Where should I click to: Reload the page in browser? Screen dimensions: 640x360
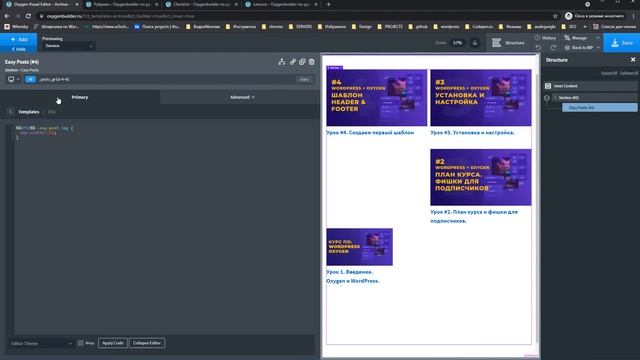coord(28,16)
